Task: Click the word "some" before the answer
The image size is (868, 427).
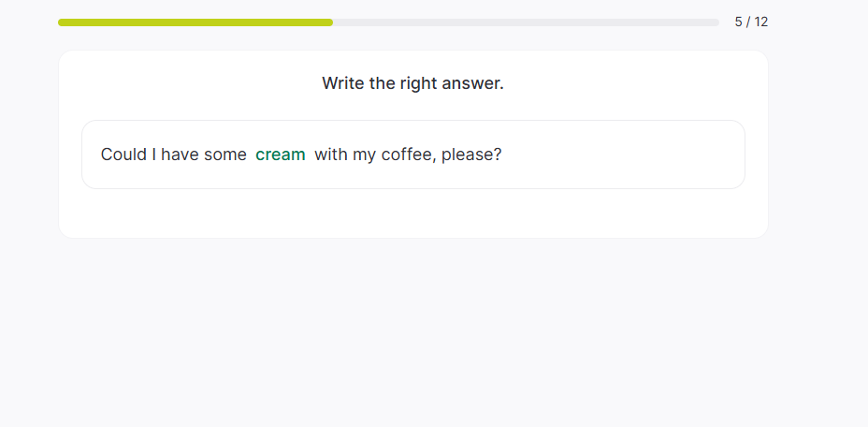Action: coord(225,155)
